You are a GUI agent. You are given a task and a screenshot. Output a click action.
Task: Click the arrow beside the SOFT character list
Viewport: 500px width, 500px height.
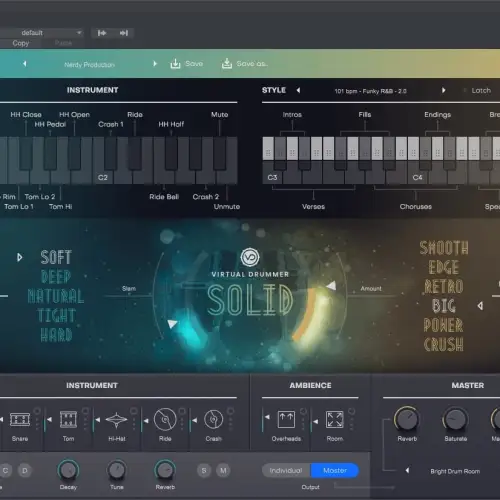tap(20, 257)
